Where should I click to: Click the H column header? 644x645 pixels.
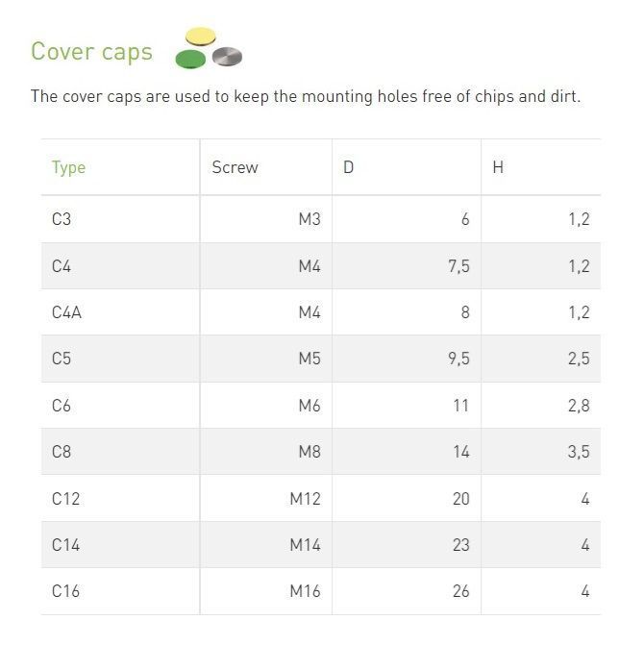pos(498,167)
